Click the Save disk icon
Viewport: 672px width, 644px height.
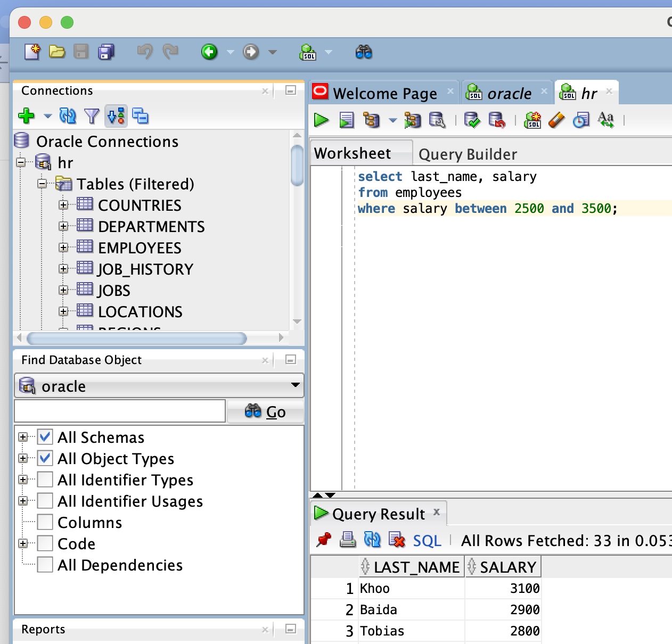click(81, 52)
